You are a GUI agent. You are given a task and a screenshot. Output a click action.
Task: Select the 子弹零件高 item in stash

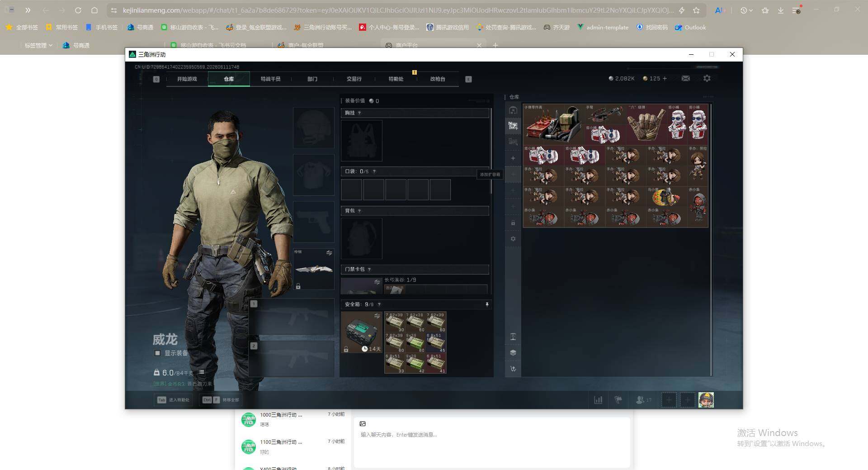553,124
